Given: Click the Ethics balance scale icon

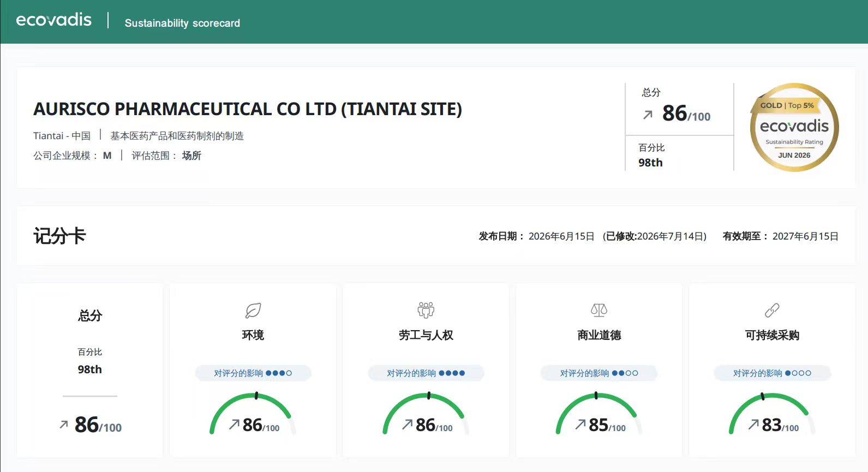Looking at the screenshot, I should point(599,310).
